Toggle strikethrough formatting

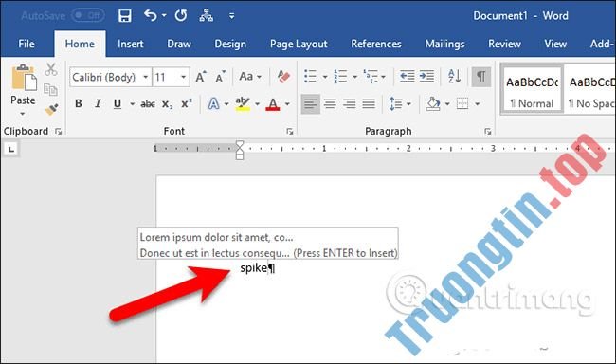[148, 103]
